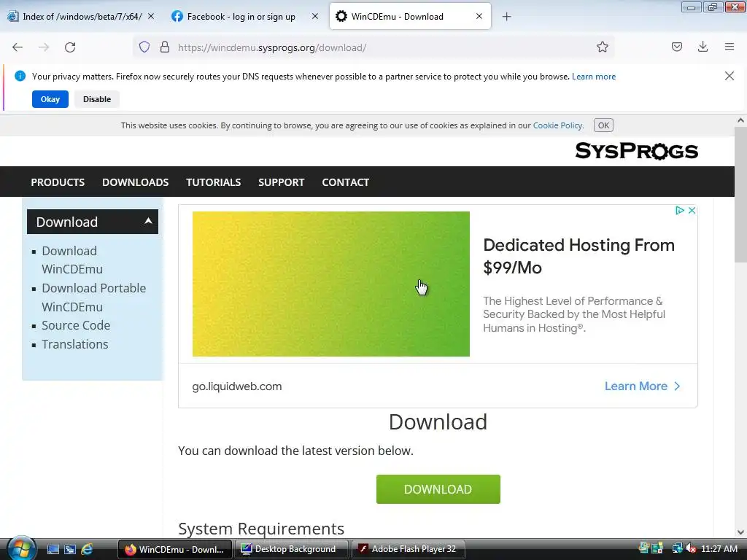Click Okay on the DNS notice
Image resolution: width=747 pixels, height=560 pixels.
(x=50, y=99)
